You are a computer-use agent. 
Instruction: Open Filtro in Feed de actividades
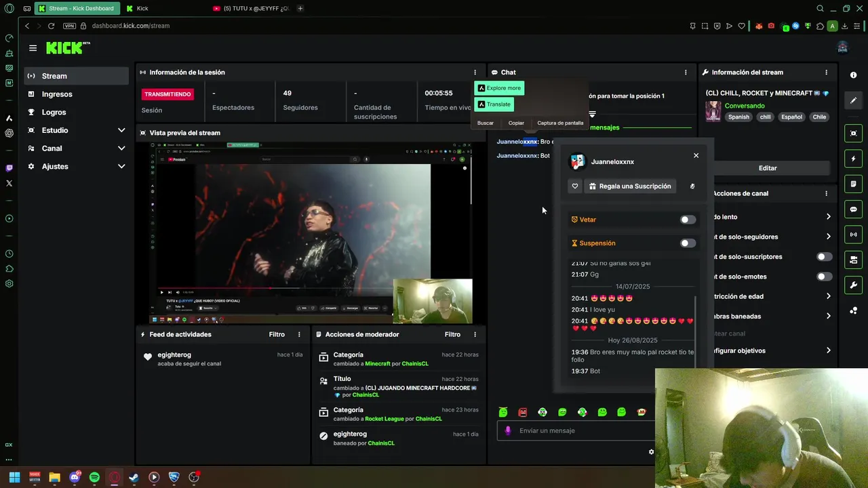coord(277,335)
